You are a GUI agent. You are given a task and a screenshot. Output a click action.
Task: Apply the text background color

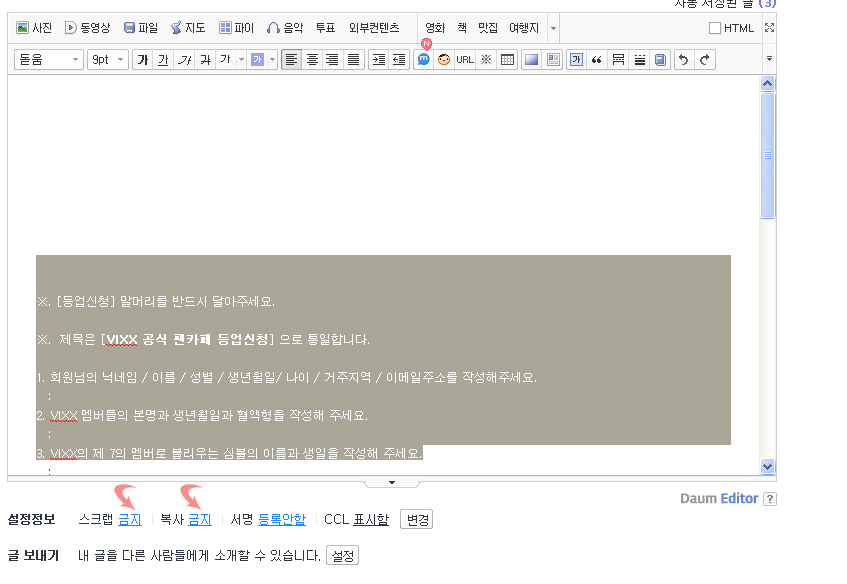[x=257, y=59]
